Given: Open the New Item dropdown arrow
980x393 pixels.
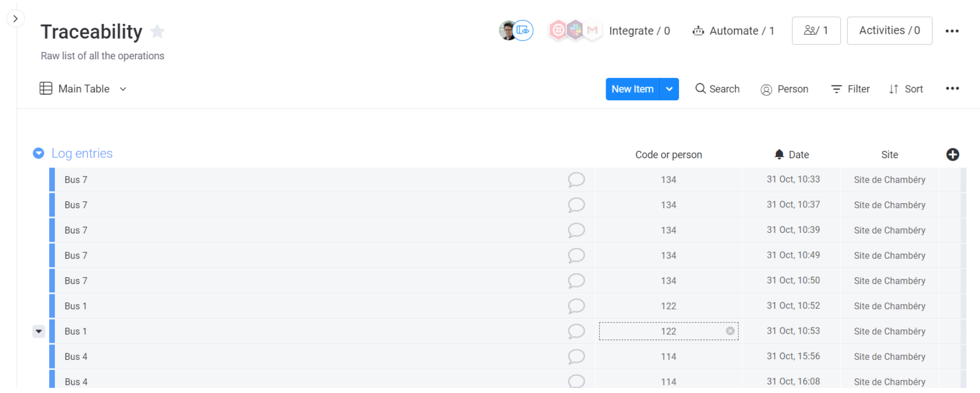Looking at the screenshot, I should [x=669, y=89].
